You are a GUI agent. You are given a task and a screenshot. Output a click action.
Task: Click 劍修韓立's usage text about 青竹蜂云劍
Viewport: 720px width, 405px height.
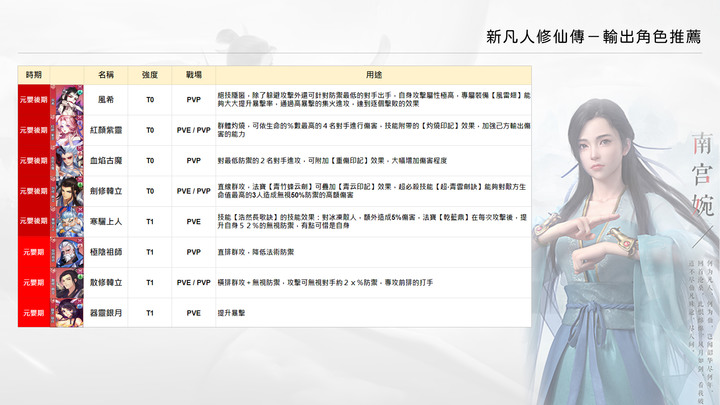click(x=372, y=191)
